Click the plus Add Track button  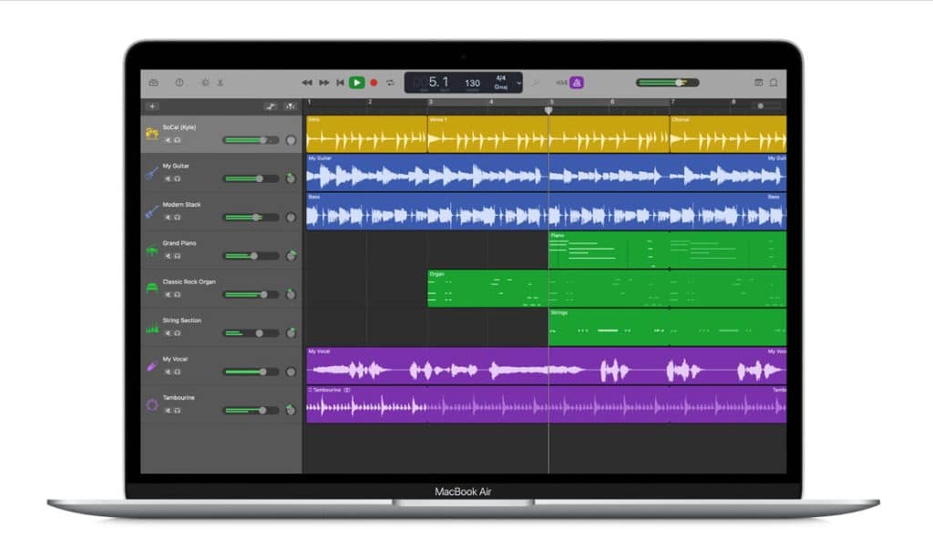152,107
